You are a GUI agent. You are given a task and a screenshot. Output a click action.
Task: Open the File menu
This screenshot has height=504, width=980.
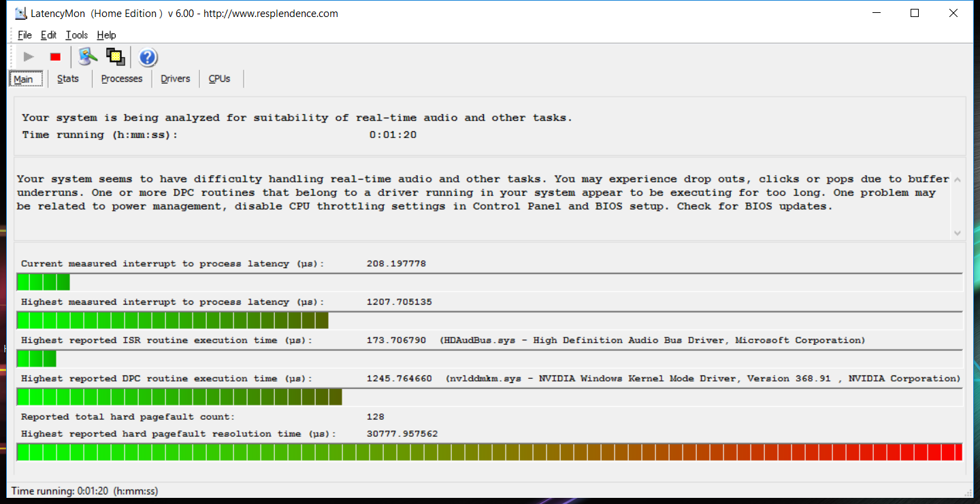click(x=24, y=35)
